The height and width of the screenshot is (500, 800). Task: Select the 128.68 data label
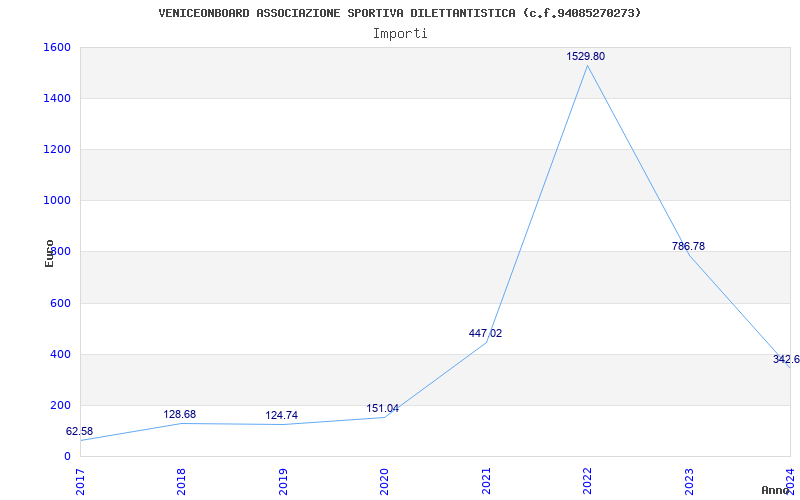click(x=180, y=414)
